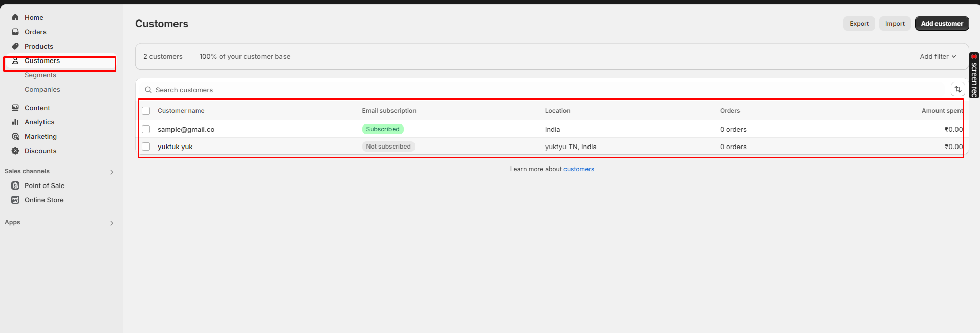Click the Subscribed badge
Image resolution: width=980 pixels, height=333 pixels.
[x=383, y=129]
